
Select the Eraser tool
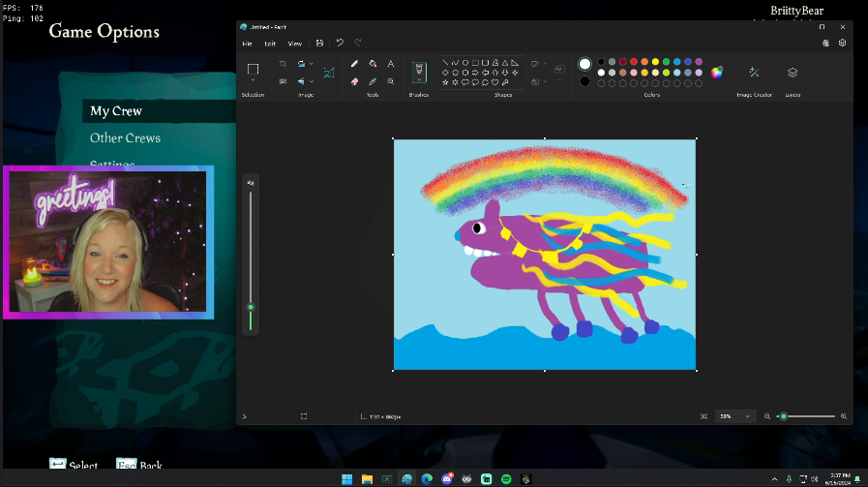coord(354,81)
